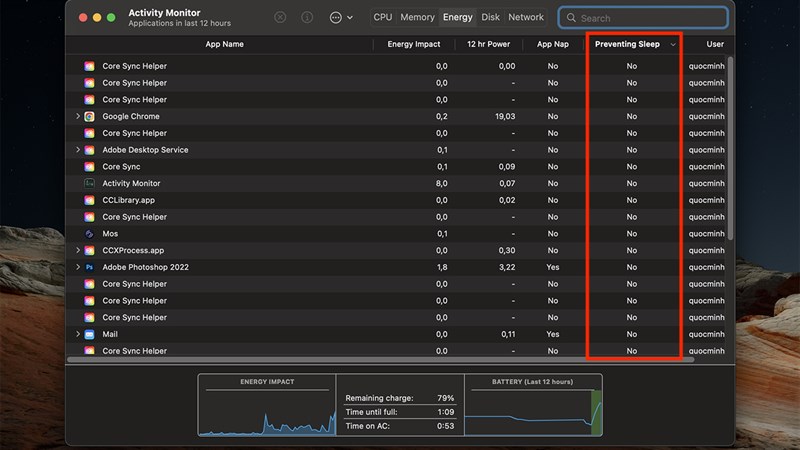The height and width of the screenshot is (450, 800).
Task: Select the Mail app icon
Action: 89,335
